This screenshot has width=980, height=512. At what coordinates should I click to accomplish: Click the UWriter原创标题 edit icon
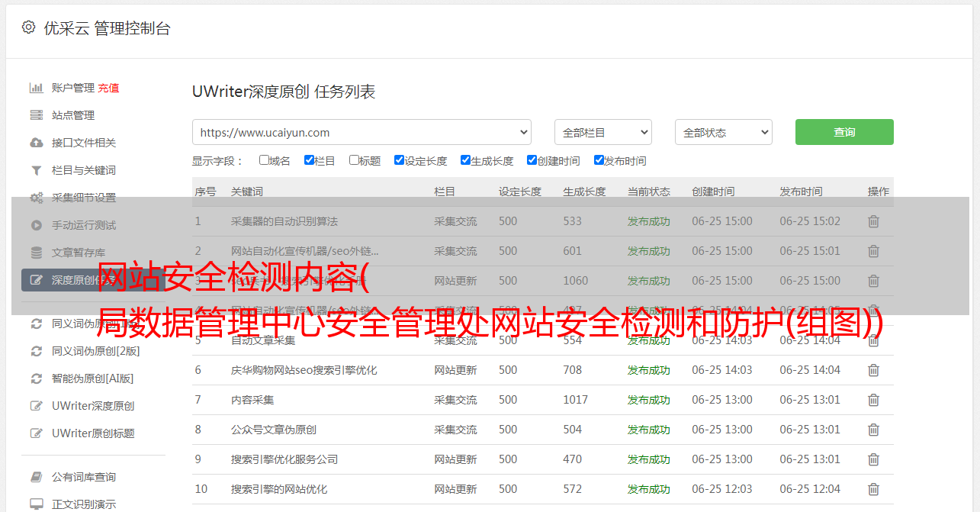pos(36,433)
